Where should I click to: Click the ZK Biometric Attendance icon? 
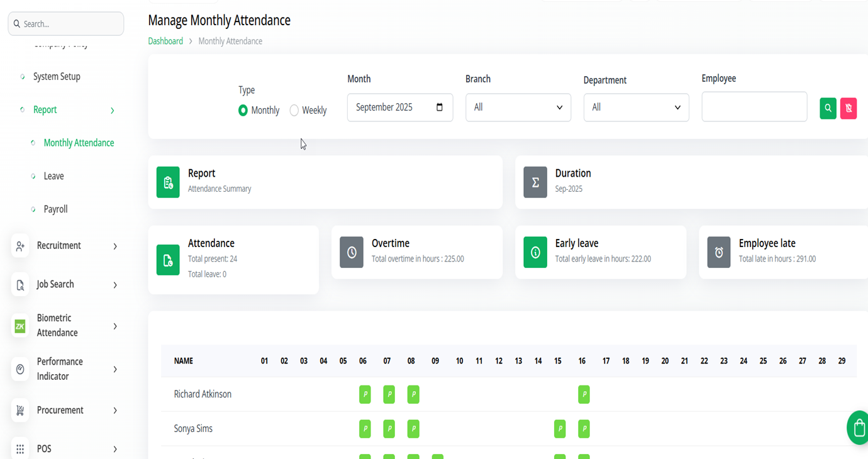coord(20,326)
